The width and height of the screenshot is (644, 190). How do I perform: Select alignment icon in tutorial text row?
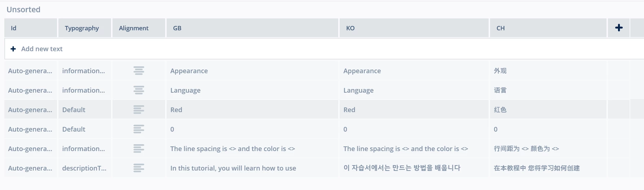point(139,168)
